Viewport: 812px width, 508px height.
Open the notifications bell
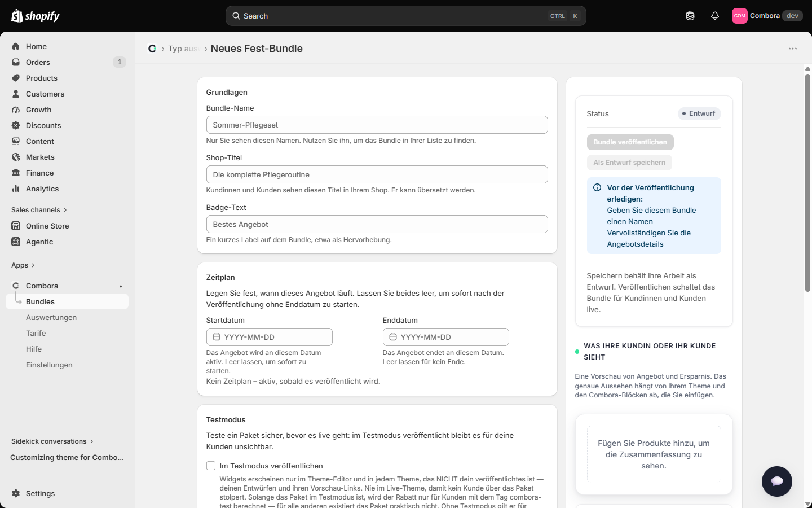click(x=715, y=16)
